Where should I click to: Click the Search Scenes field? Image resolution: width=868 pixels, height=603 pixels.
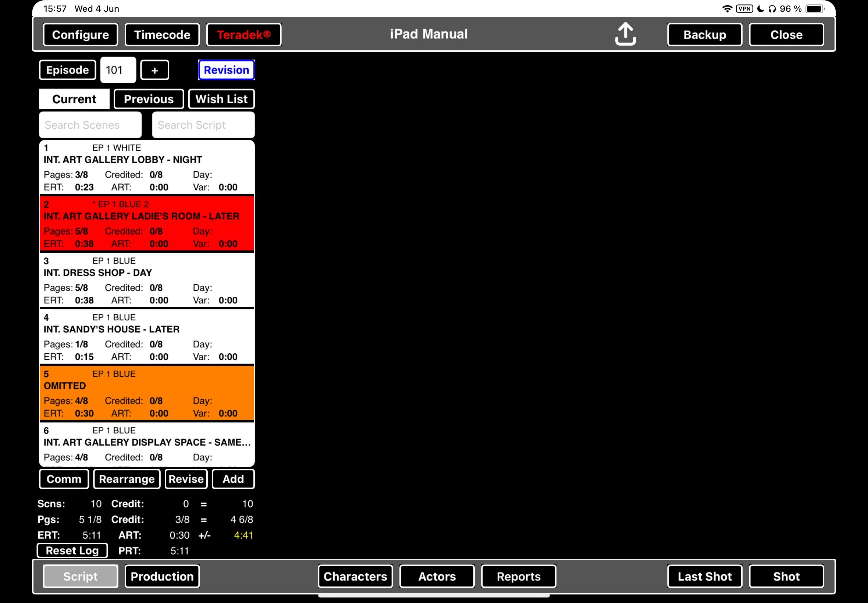[90, 125]
